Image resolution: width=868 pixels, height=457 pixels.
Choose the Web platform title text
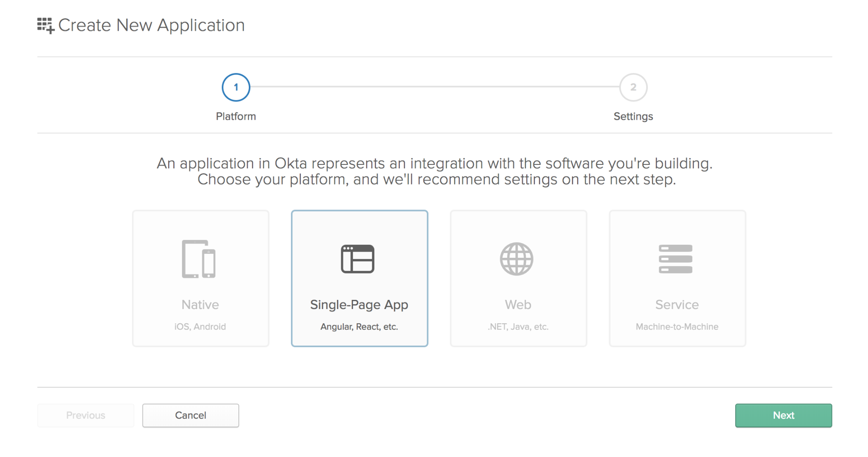click(x=518, y=305)
